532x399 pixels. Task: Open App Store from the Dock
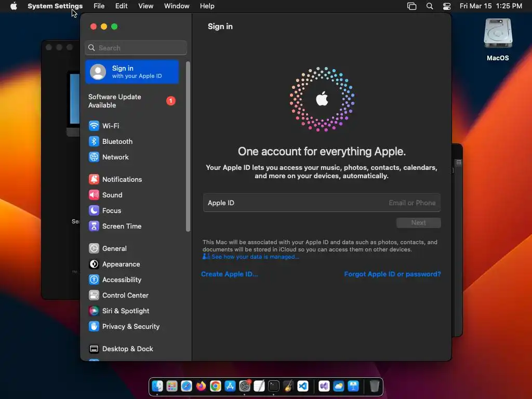(x=230, y=386)
